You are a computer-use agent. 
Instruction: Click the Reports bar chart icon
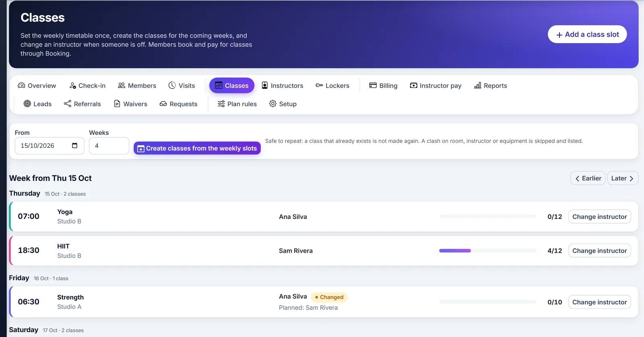click(478, 85)
